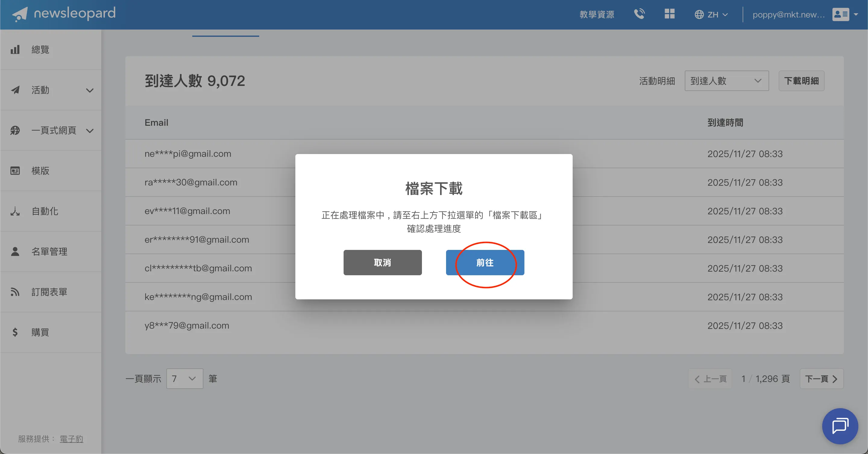
Task: Click the 購買 dollar sign icon
Action: pos(15,332)
